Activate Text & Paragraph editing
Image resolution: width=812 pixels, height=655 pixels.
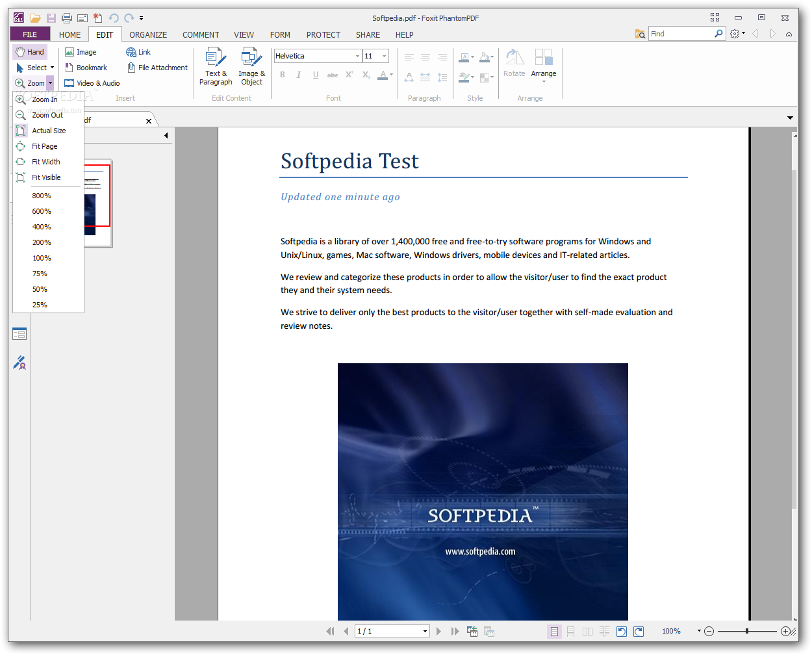coord(216,67)
